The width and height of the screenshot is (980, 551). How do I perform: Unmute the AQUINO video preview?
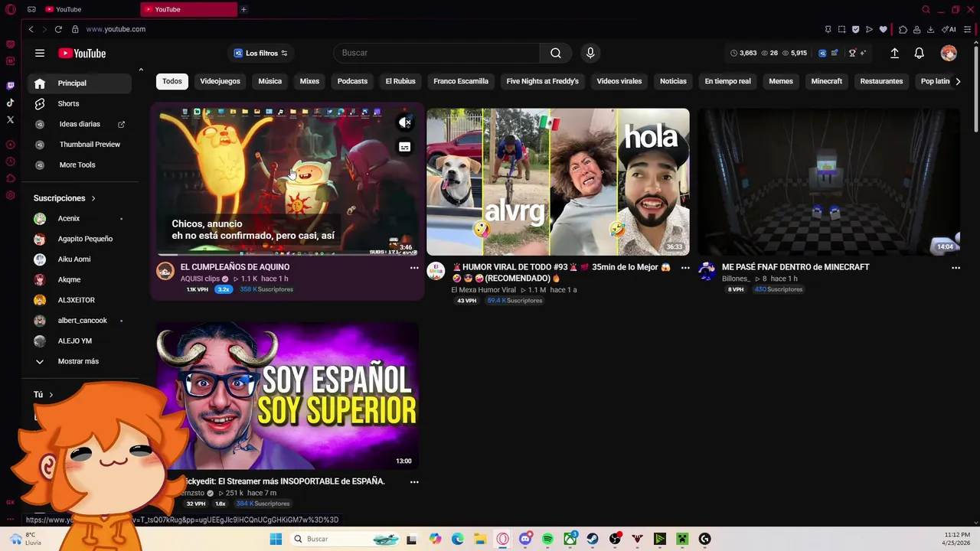point(405,122)
